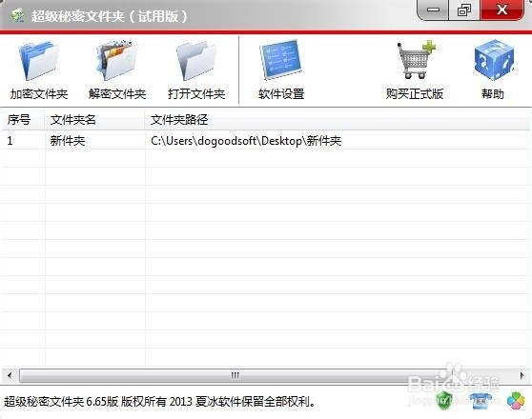Minimize the 超级秘密文件夹 window
532x419 pixels.
click(x=433, y=10)
